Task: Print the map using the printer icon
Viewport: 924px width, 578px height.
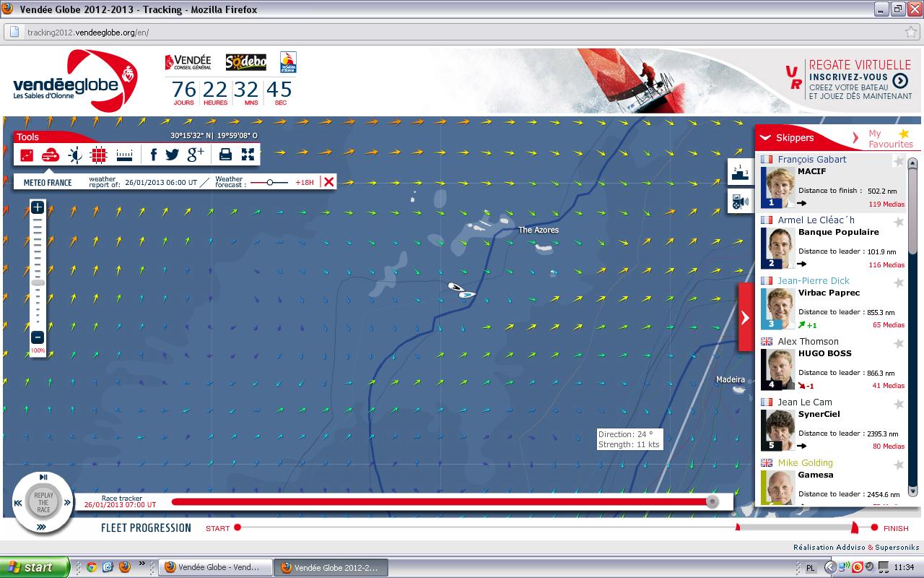Action: click(225, 154)
